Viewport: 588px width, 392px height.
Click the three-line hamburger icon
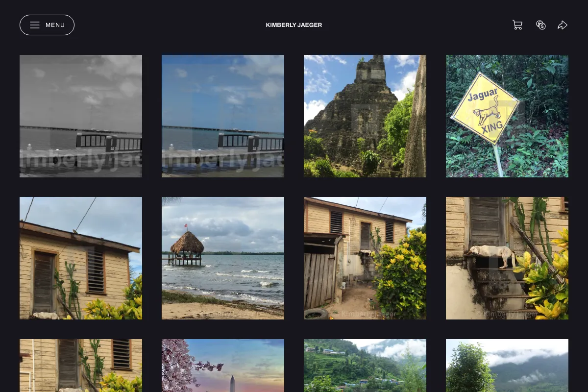(35, 25)
